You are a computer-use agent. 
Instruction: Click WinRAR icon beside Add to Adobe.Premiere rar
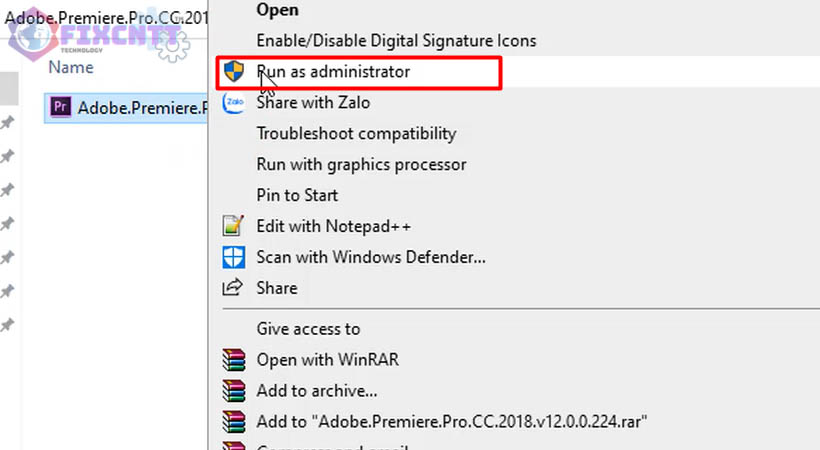coord(233,422)
